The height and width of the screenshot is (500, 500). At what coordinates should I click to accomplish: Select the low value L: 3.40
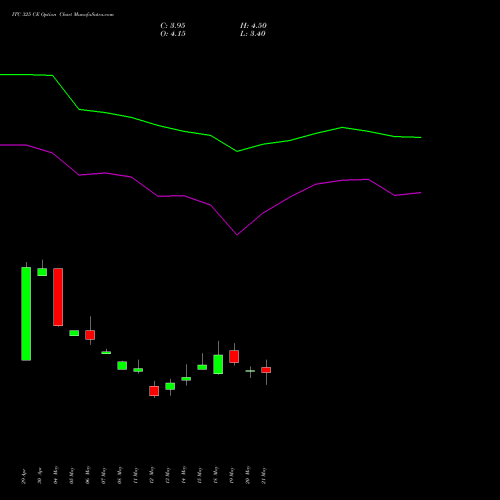253,34
